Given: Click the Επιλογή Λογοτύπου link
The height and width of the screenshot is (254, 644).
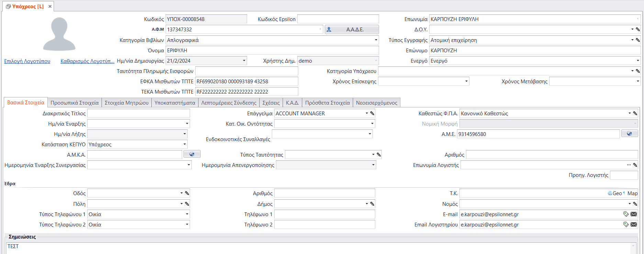Looking at the screenshot, I should [x=27, y=61].
